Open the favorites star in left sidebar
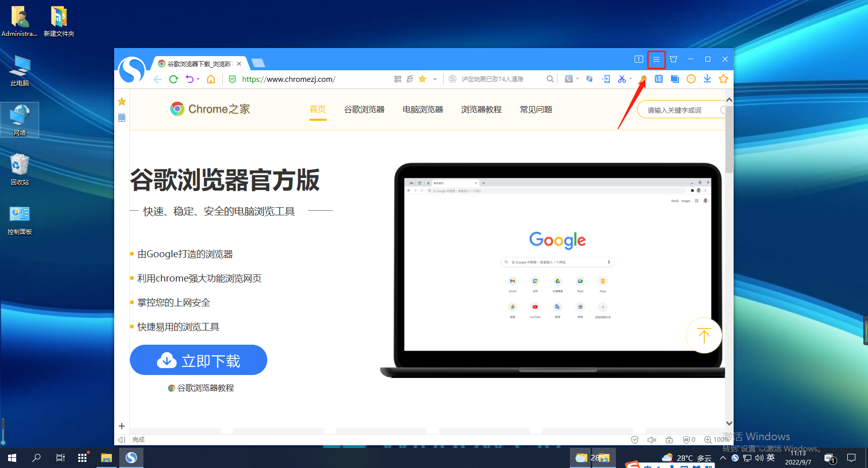868x468 pixels. (122, 102)
